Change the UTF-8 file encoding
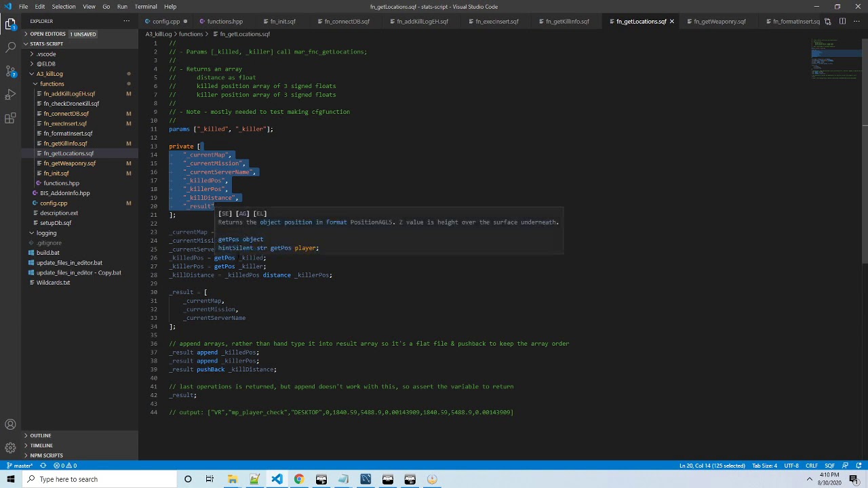This screenshot has height=488, width=868. 791,466
